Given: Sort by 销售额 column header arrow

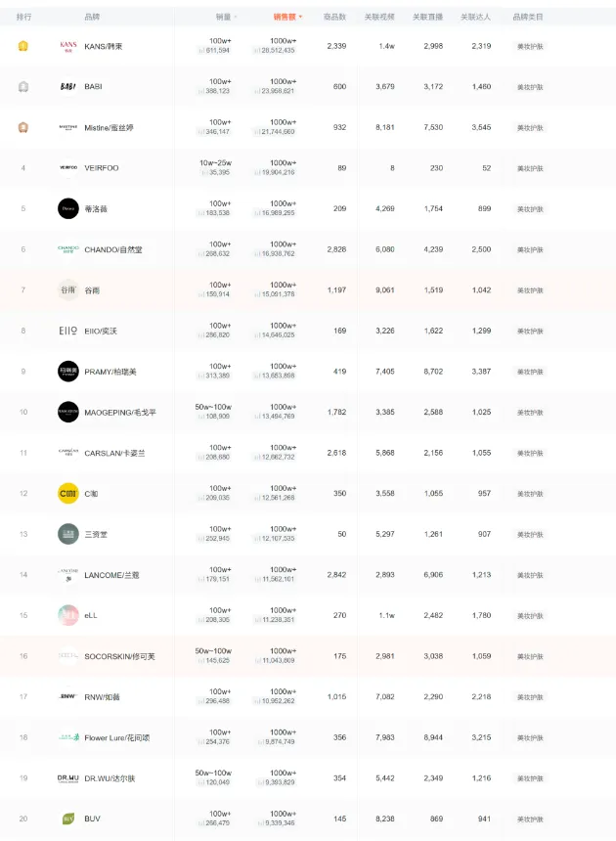Looking at the screenshot, I should [x=301, y=17].
